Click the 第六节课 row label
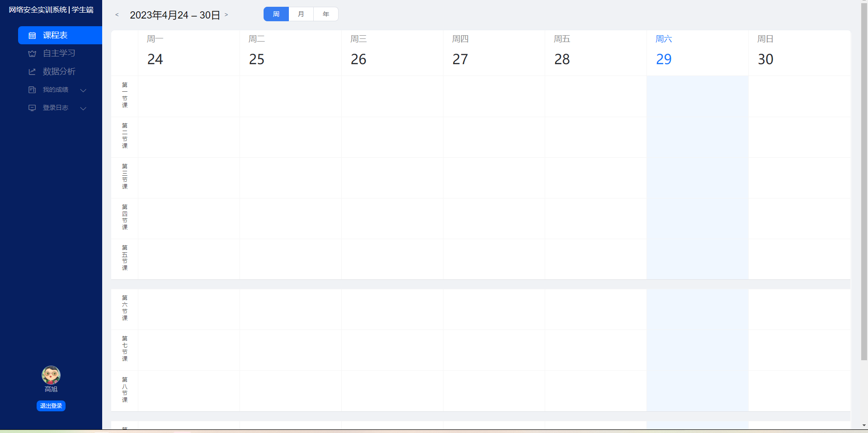The width and height of the screenshot is (868, 433). (125, 308)
